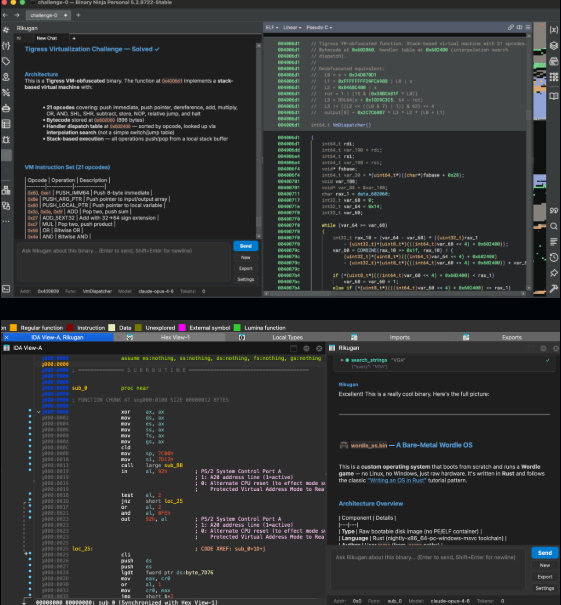
Task: Click New in Binary Ninja Rikugan panel
Action: (x=246, y=257)
